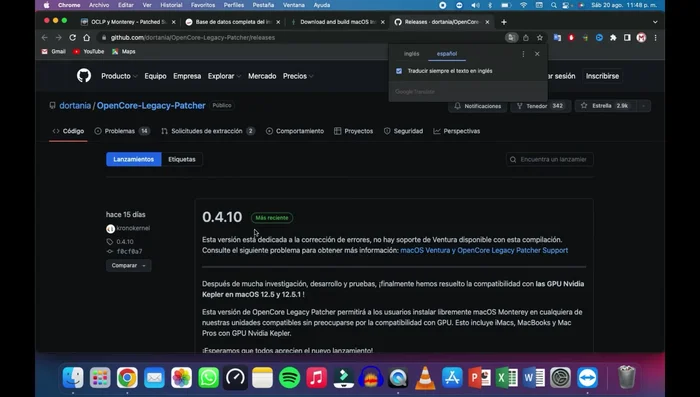Expand the Producto dropdown menu
This screenshot has height=397, width=700.
(x=119, y=76)
